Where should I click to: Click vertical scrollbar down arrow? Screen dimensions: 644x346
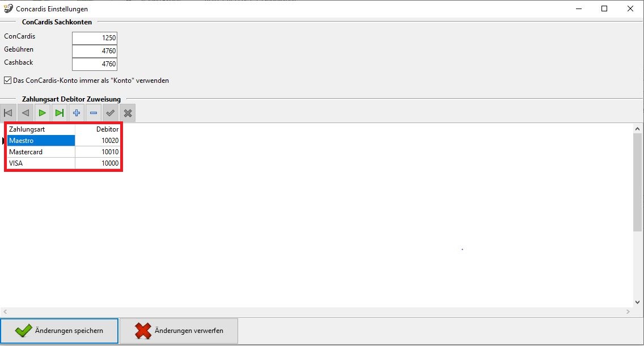point(637,302)
